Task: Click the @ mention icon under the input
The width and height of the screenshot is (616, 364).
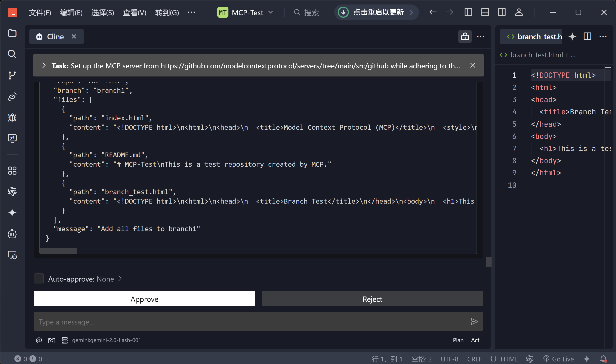Action: pos(39,340)
